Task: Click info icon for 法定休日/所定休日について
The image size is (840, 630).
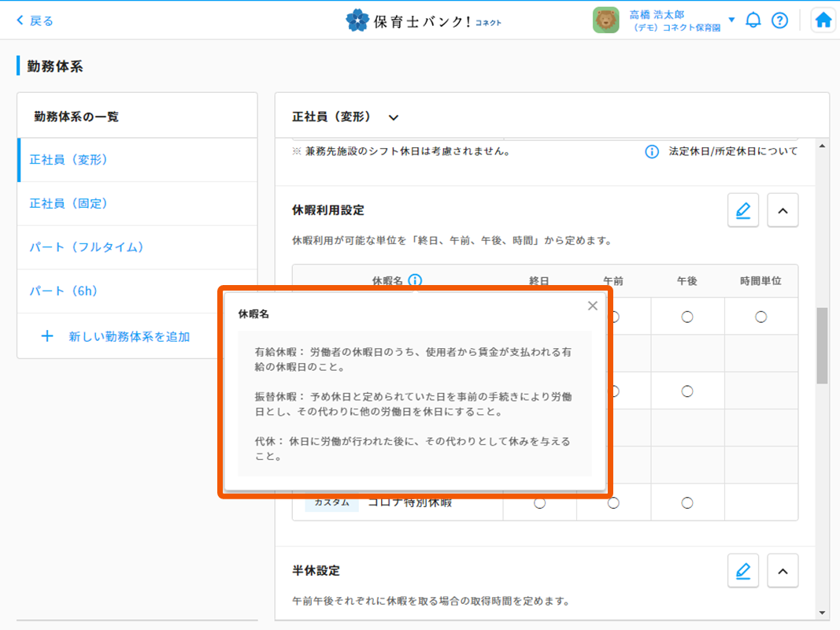Action: pyautogui.click(x=652, y=151)
